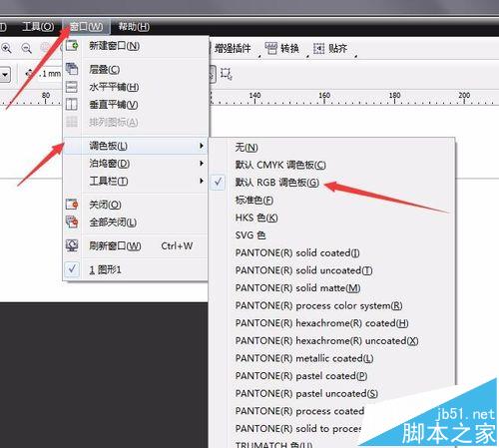Image resolution: width=499 pixels, height=448 pixels.
Task: Click the zoom out magnifier icon
Action: [x=27, y=48]
